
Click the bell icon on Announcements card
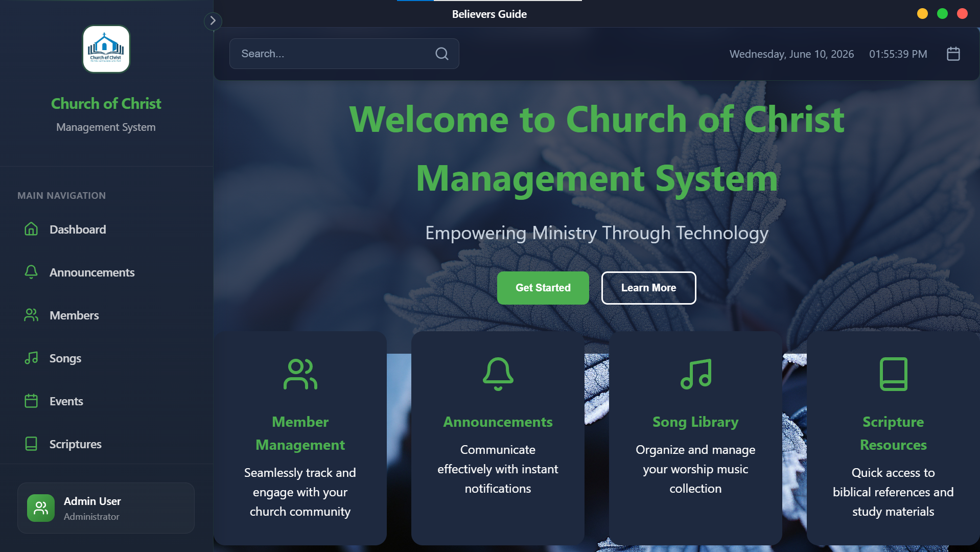[x=498, y=374]
